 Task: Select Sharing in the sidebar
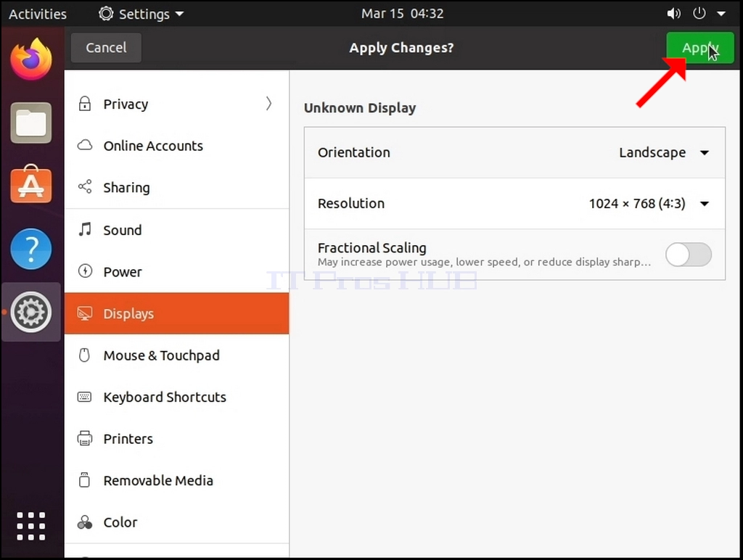pos(177,187)
